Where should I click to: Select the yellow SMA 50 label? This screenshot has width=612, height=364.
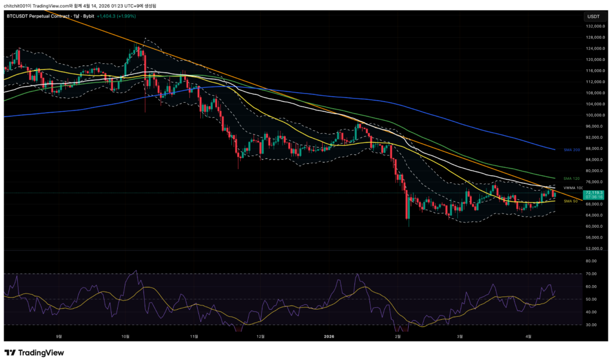coord(572,201)
